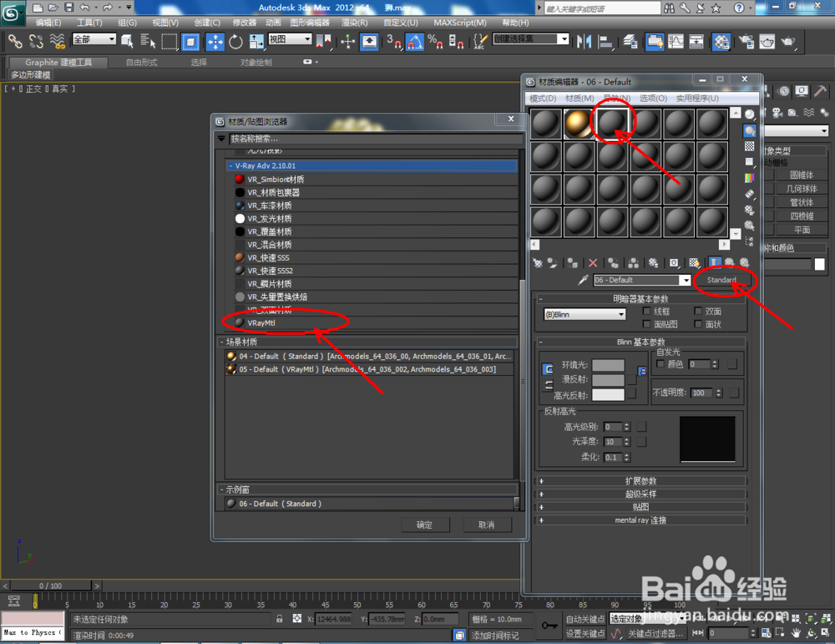Screen dimensions: 835x644
Task: Open 视图 reference coordinate dropdown
Action: 290,39
